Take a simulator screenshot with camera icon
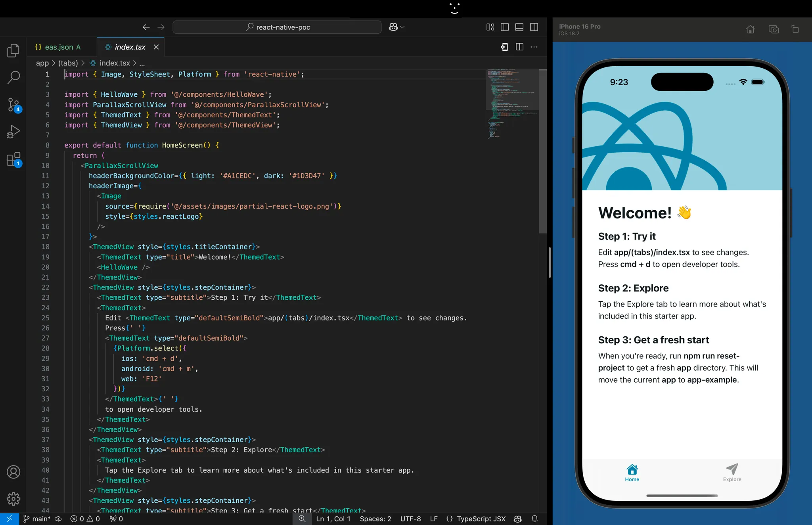 773,29
